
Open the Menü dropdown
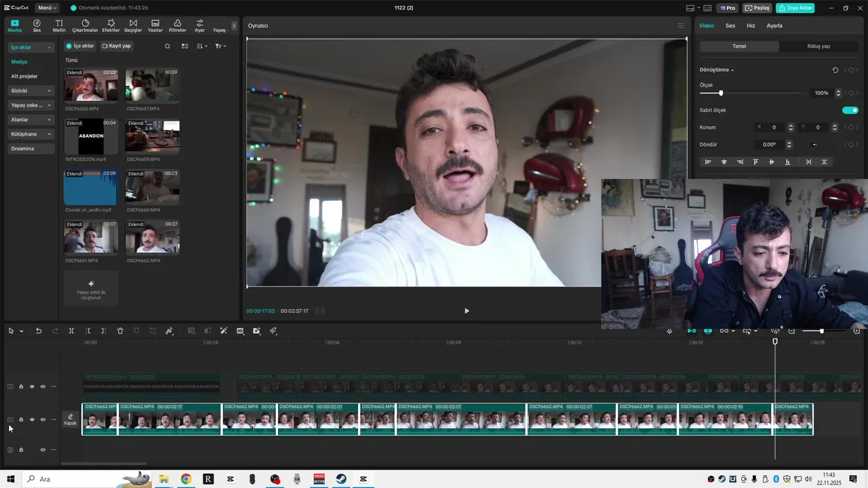coord(47,8)
